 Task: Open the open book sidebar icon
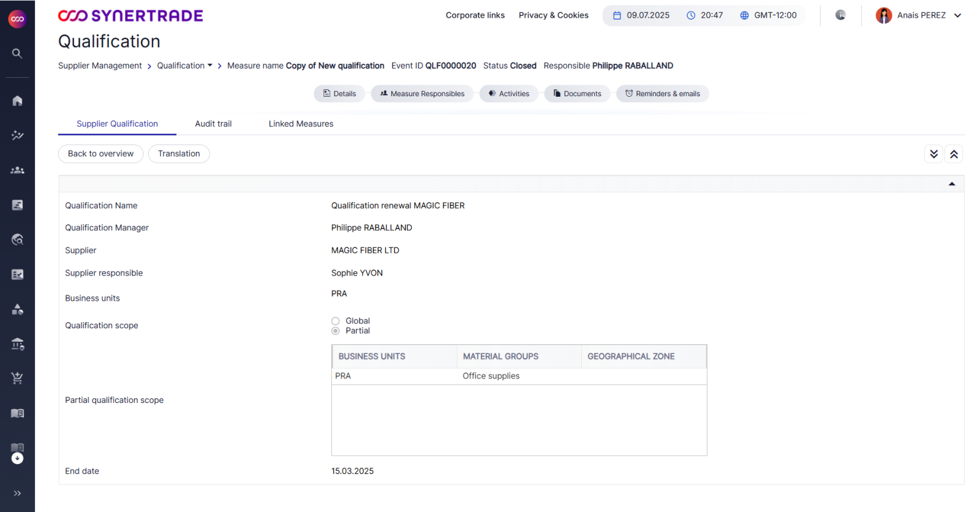[x=17, y=413]
